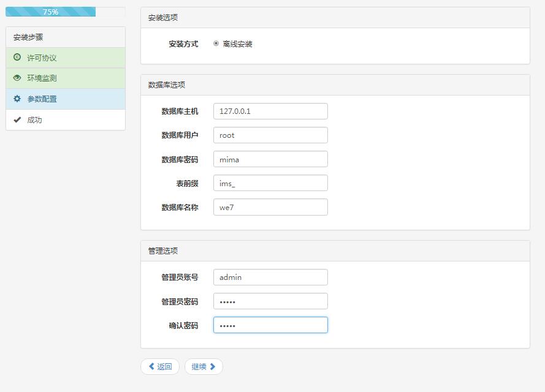545x392 pixels.
Task: Click the 数据库名称 field showing we7
Action: [x=270, y=207]
